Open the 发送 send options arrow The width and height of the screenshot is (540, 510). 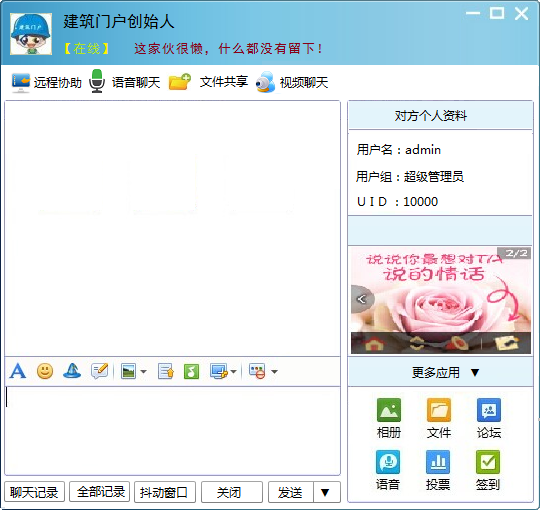pos(325,492)
